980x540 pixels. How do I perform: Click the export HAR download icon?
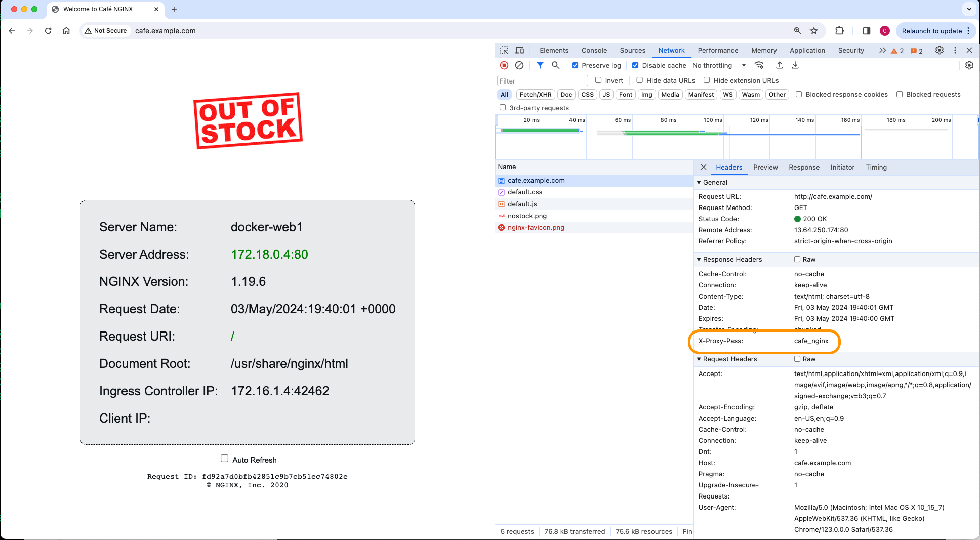[x=795, y=65]
